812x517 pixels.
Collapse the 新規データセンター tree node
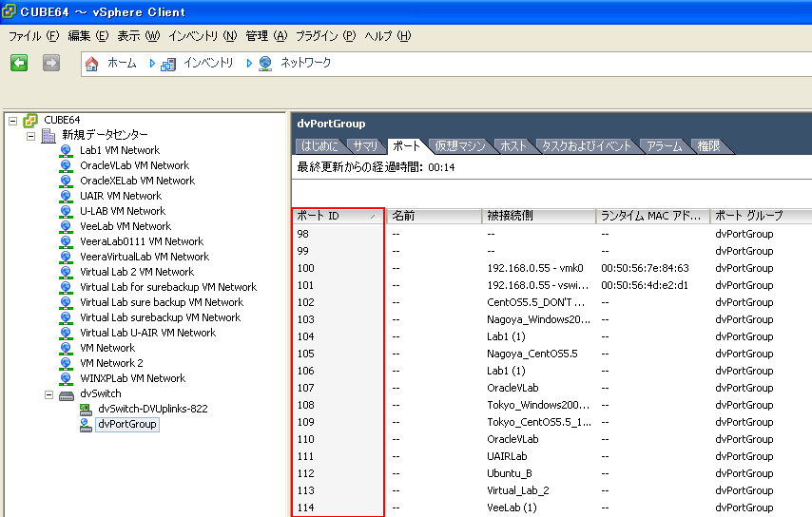(x=31, y=136)
